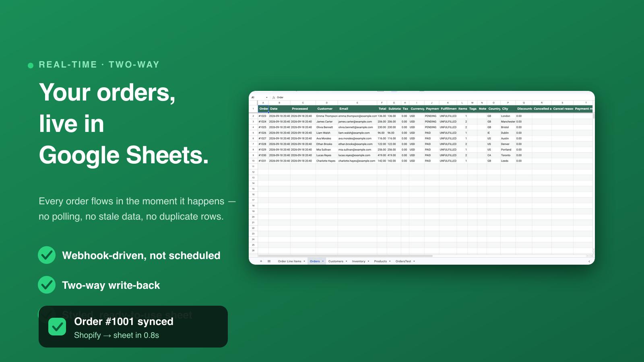Open the Inventory tab dropdown arrow
This screenshot has width=644, height=362.
[368, 261]
